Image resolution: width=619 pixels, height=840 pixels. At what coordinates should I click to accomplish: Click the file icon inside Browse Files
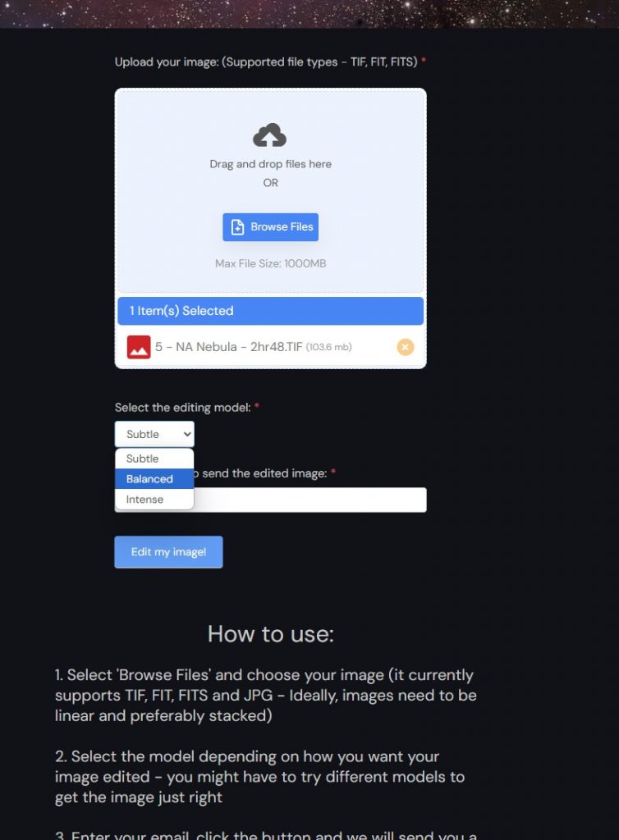point(237,227)
